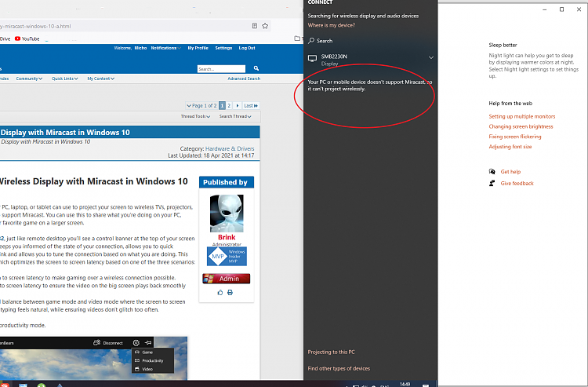Click the Disconnect button in article screenshot

click(108, 343)
